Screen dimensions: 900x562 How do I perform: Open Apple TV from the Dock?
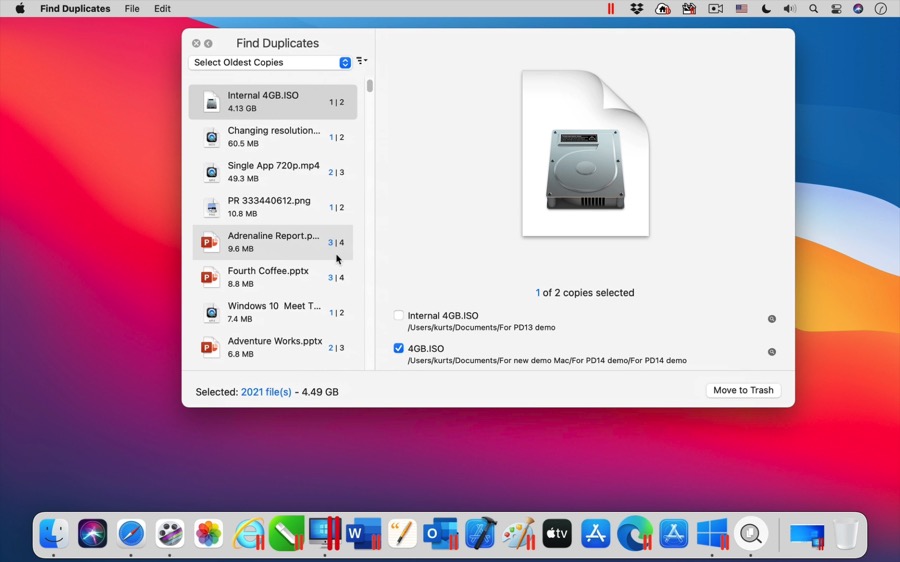(557, 534)
